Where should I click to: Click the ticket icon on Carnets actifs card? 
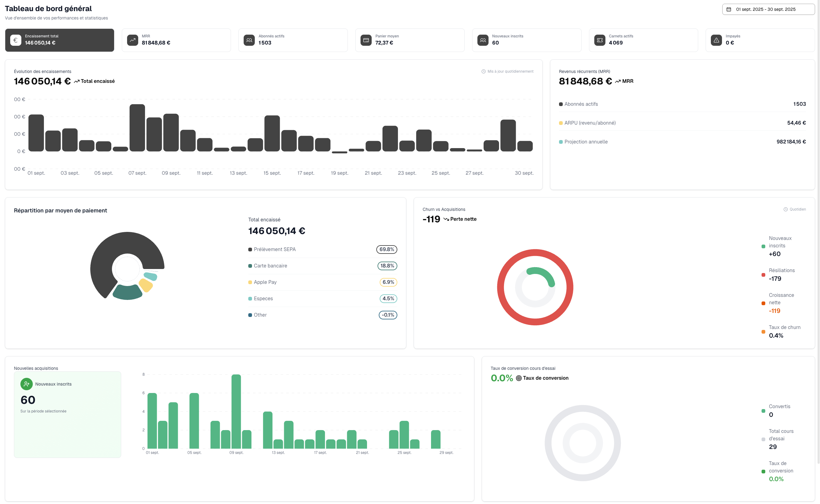tap(600, 40)
